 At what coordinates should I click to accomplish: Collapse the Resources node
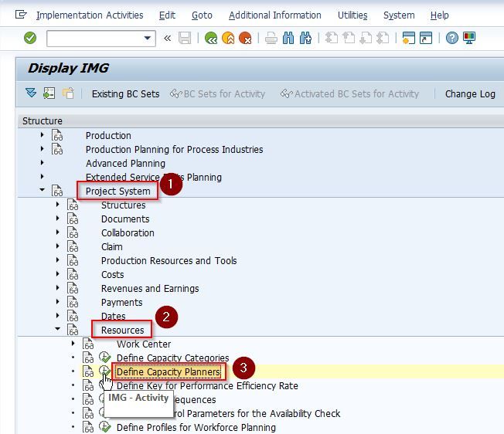57,329
